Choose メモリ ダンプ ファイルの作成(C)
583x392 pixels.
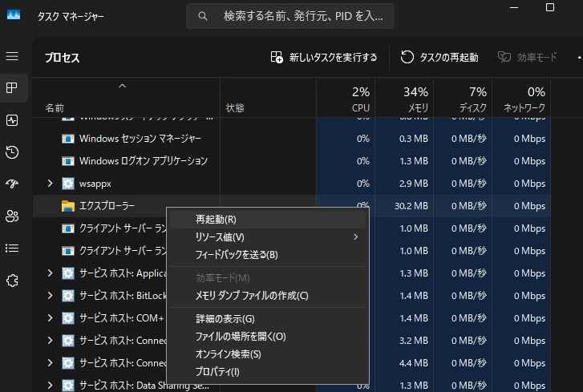point(268,296)
